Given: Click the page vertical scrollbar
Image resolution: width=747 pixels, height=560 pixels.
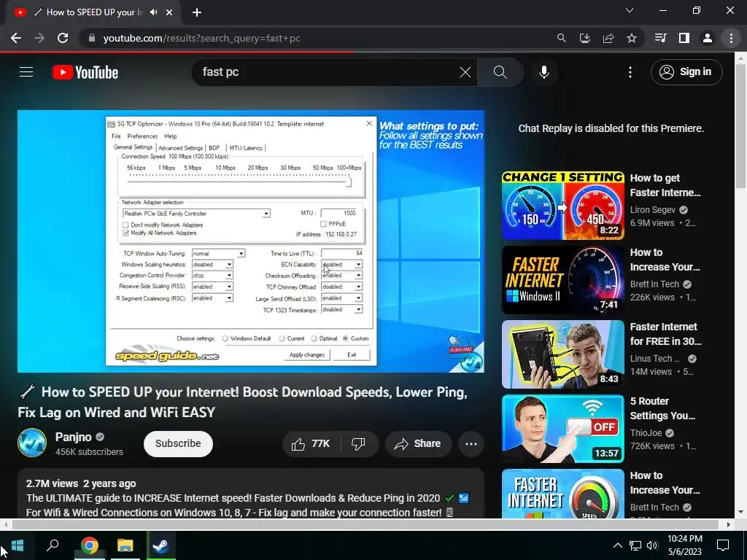Looking at the screenshot, I should [740, 125].
